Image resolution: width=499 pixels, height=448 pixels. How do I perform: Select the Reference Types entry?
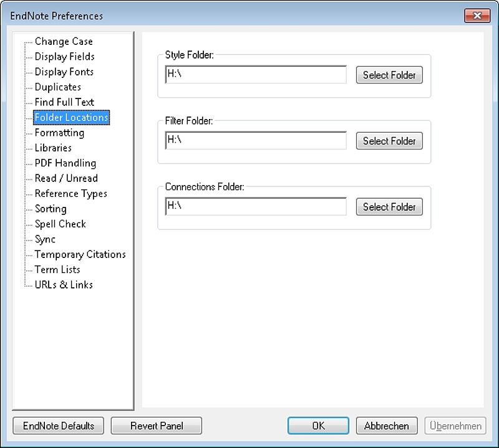[x=70, y=194]
